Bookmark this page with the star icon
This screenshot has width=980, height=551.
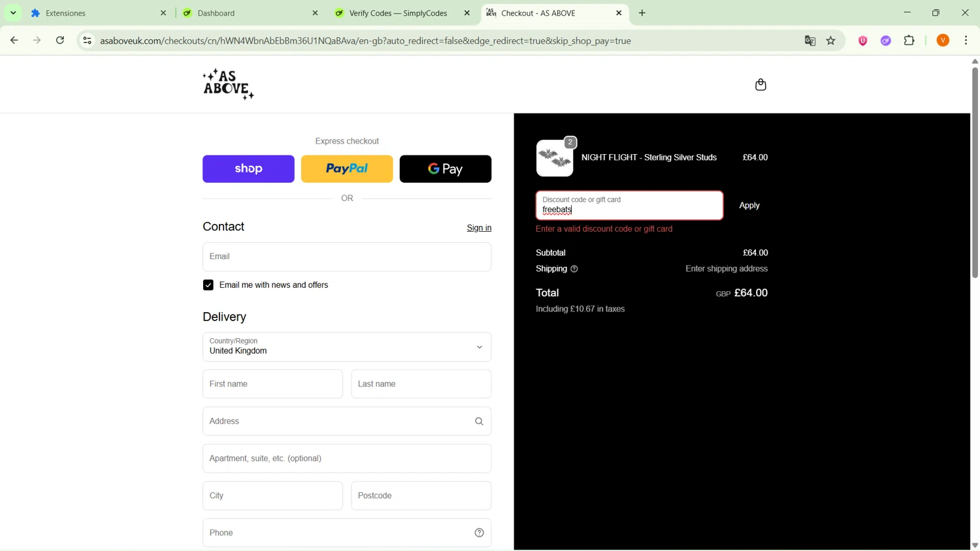[x=831, y=40]
